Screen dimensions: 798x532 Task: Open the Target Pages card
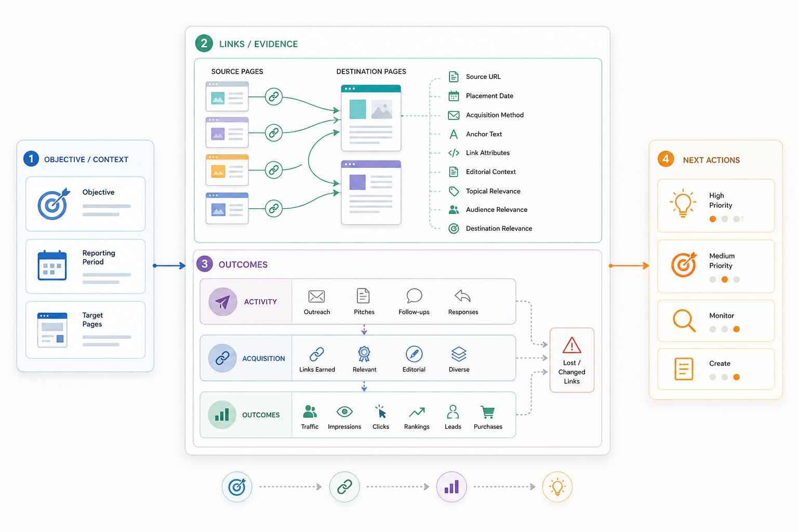pos(86,330)
